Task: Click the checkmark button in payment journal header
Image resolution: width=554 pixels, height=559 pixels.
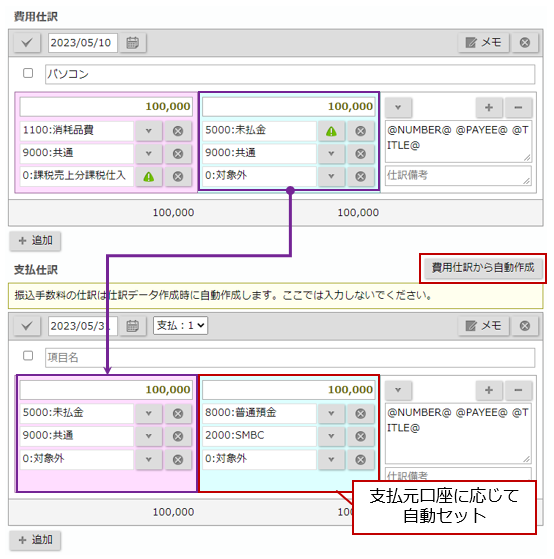Action: (27, 325)
